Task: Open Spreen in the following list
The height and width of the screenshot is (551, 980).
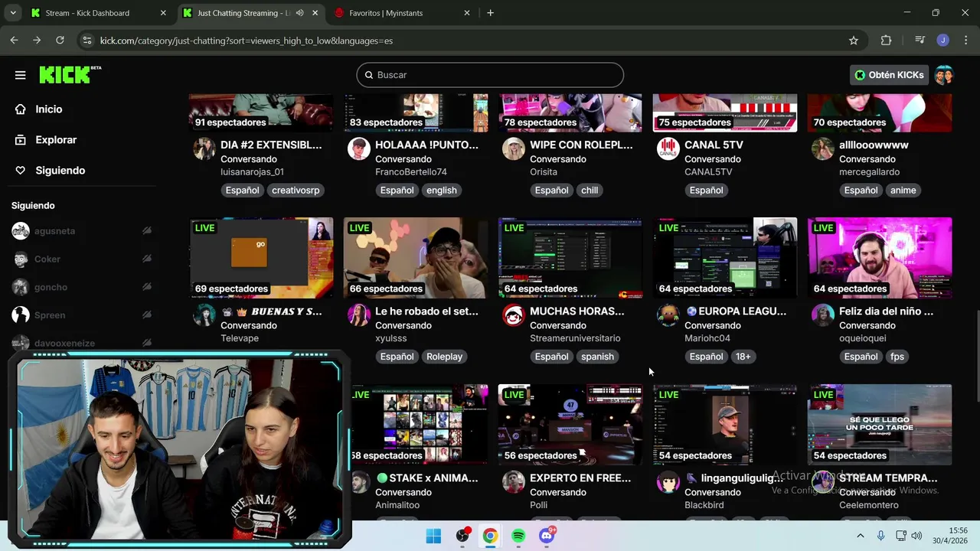Action: point(50,315)
